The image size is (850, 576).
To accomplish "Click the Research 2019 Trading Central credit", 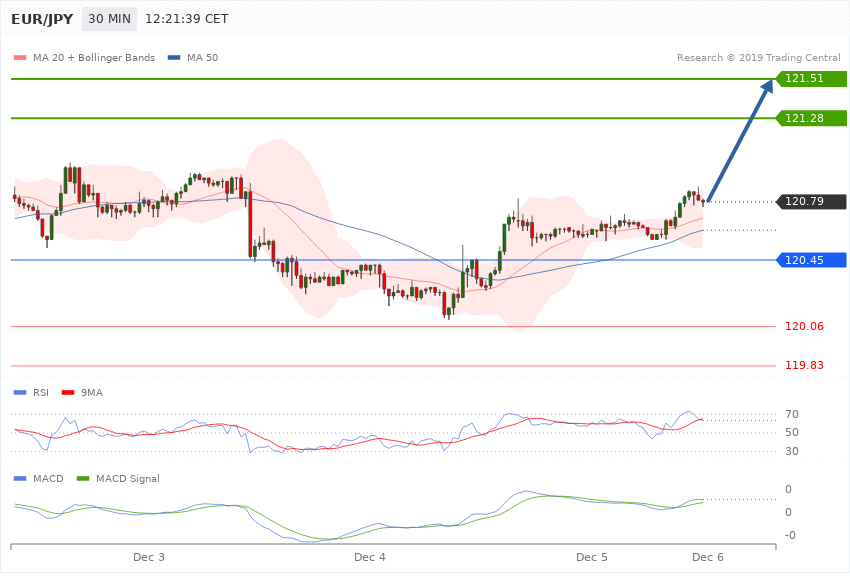I will (x=758, y=57).
